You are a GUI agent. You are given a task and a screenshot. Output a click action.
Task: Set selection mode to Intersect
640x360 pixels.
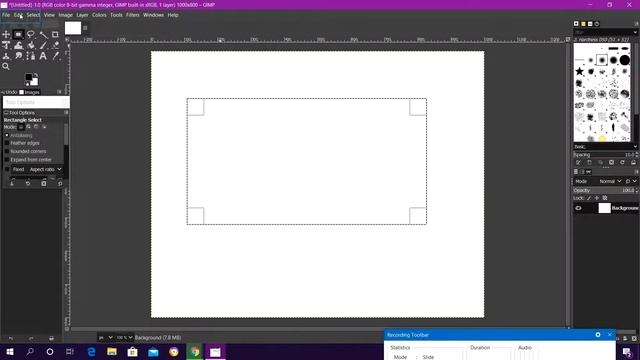pos(44,127)
